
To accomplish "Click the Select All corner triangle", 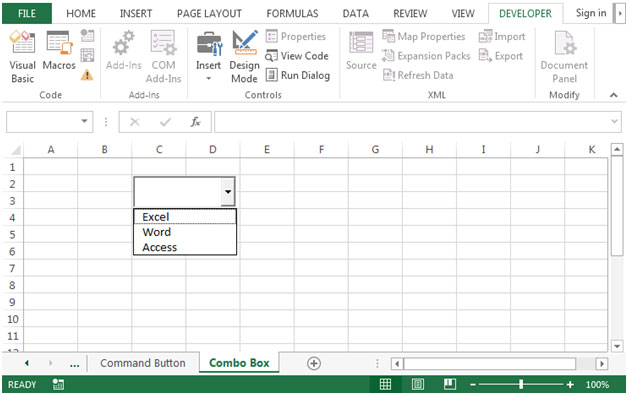I will 16,150.
